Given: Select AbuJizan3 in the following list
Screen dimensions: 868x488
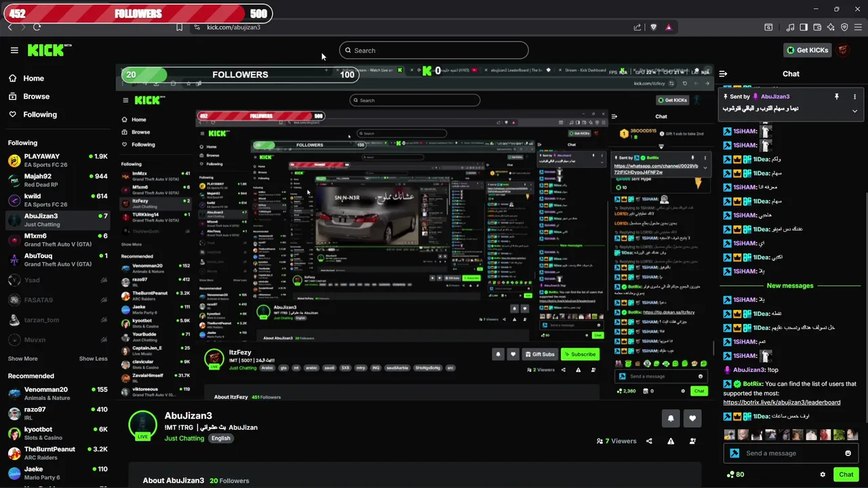Looking at the screenshot, I should click(x=58, y=220).
